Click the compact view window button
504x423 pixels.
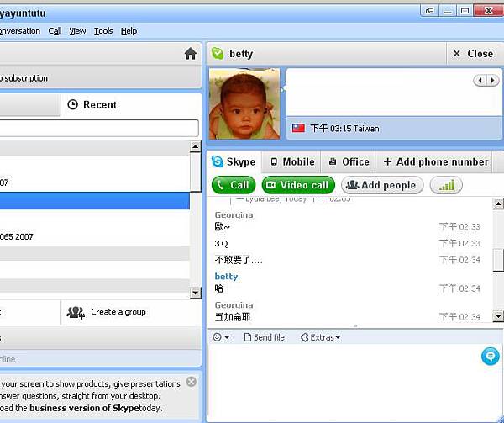[430, 11]
